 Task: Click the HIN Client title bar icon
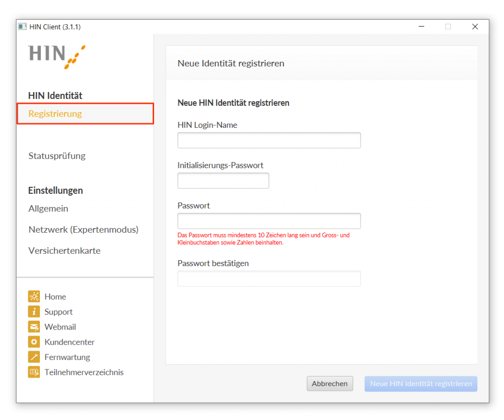[x=22, y=27]
